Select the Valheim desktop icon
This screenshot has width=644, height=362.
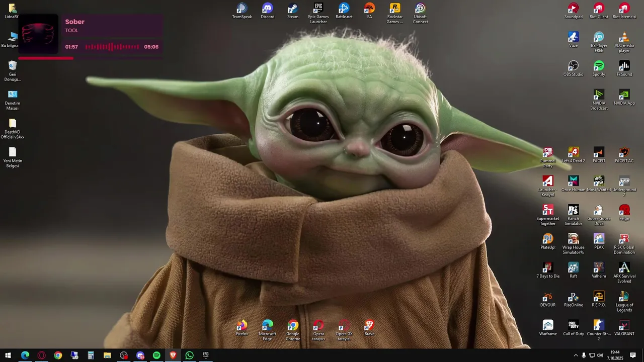pos(599,270)
